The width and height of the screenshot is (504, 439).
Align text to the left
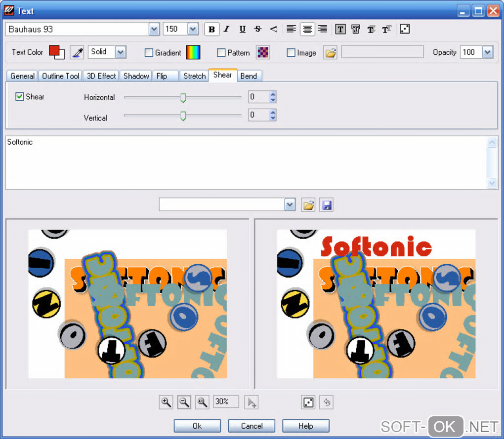point(291,29)
